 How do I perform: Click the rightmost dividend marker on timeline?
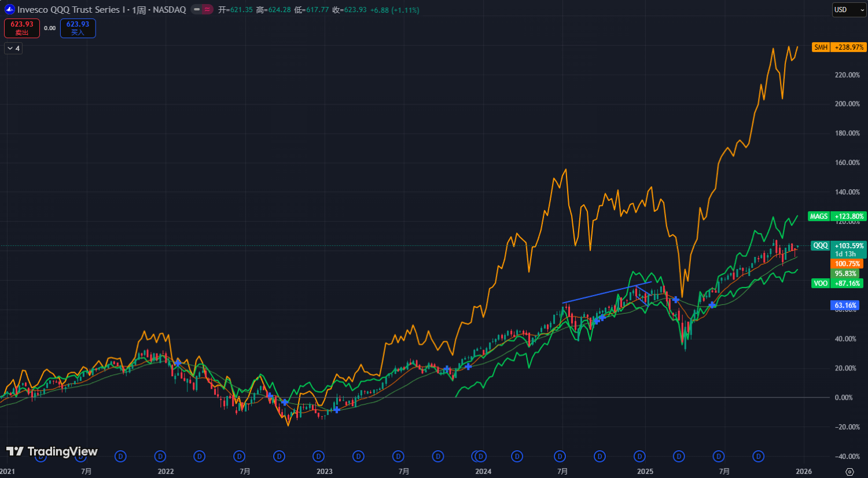[x=758, y=457]
